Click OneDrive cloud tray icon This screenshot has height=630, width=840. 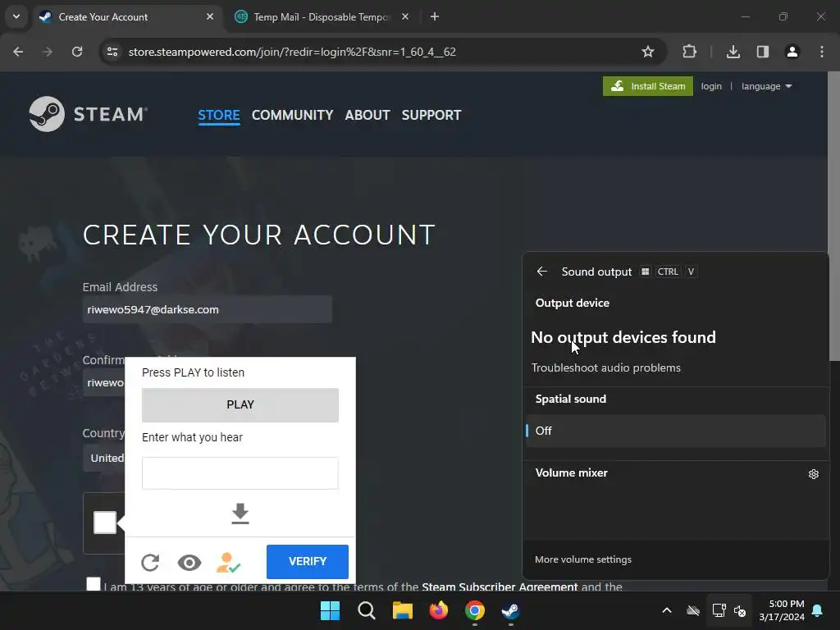point(693,610)
